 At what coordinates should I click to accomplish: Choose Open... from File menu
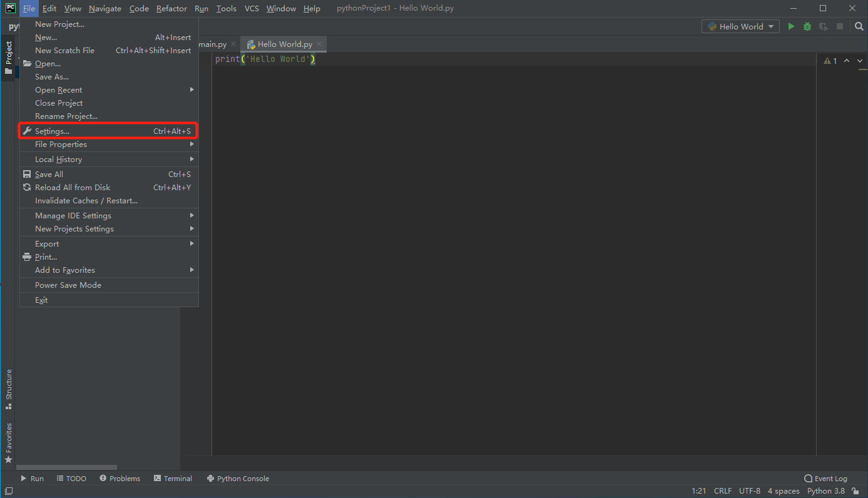109,64
